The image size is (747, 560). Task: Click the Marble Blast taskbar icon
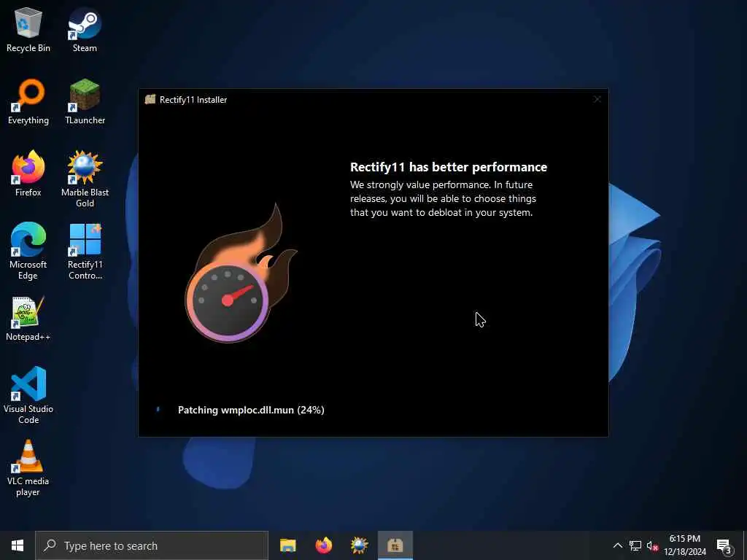pos(359,545)
